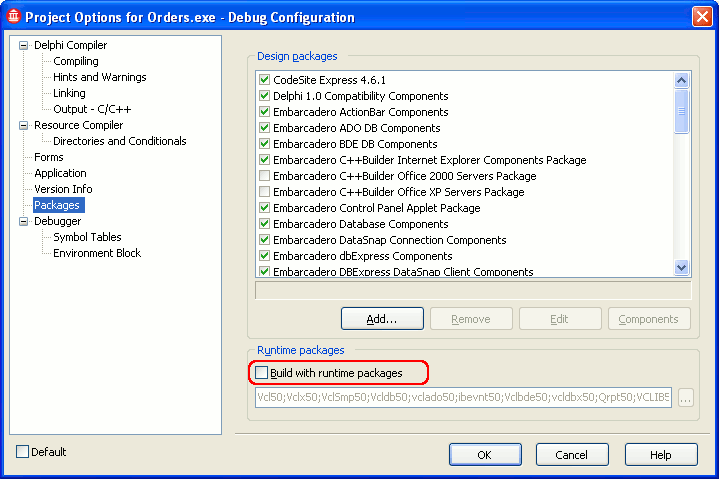Collapse the Delphi Compiler tree node
Screen dimensions: 719x479
pos(24,45)
